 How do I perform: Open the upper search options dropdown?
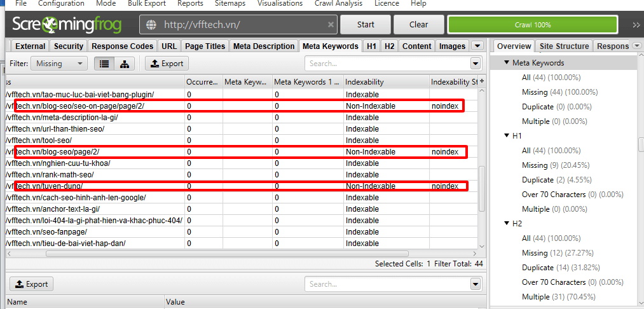click(x=476, y=64)
